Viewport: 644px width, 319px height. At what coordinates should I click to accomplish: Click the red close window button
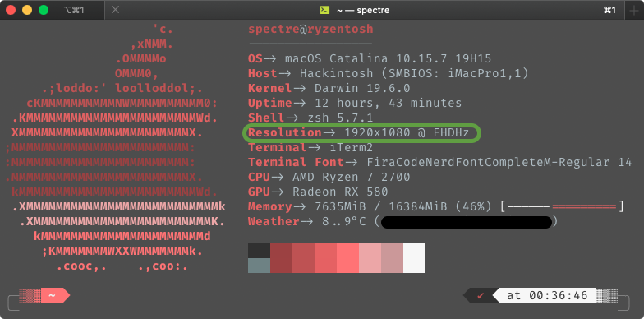pyautogui.click(x=11, y=10)
